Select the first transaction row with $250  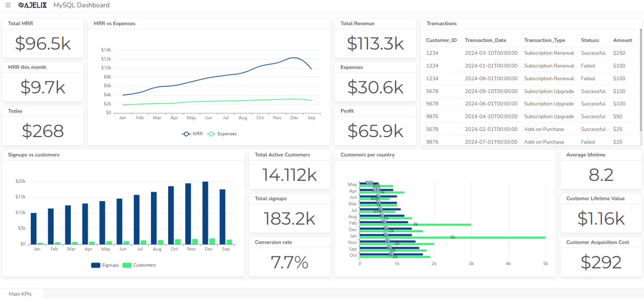[530, 53]
